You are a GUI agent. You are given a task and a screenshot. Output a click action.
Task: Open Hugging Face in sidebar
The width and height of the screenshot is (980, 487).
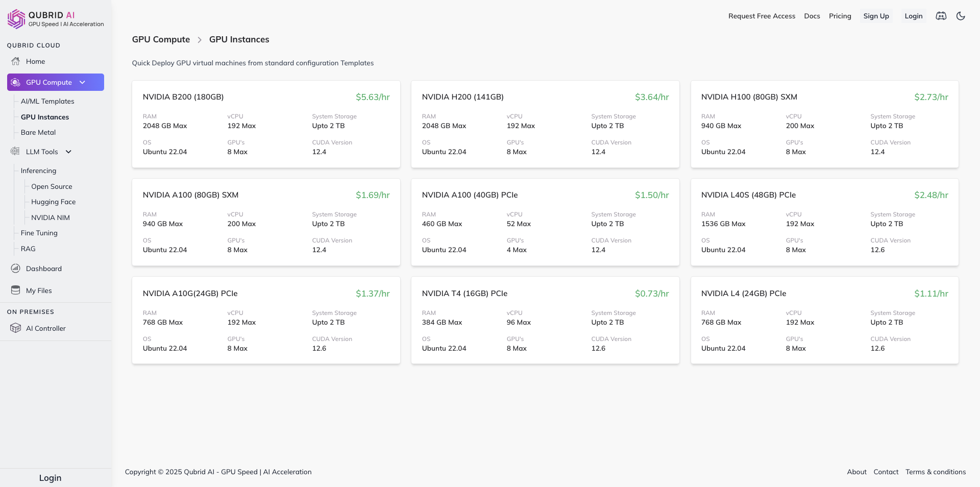[x=53, y=202]
